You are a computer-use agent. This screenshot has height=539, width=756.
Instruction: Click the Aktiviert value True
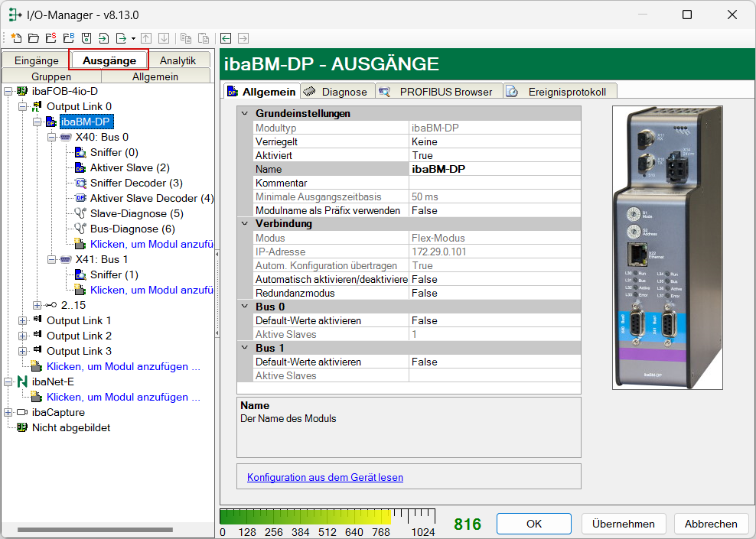[494, 155]
